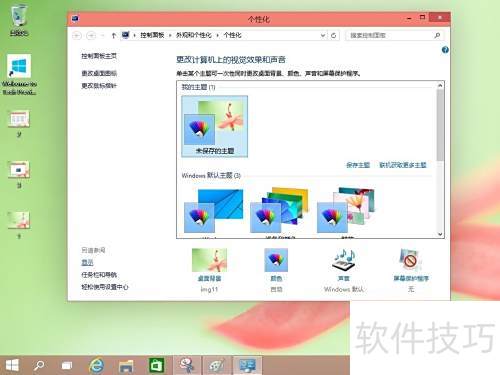Click the back navigation arrow
The width and height of the screenshot is (500, 375).
click(x=77, y=35)
